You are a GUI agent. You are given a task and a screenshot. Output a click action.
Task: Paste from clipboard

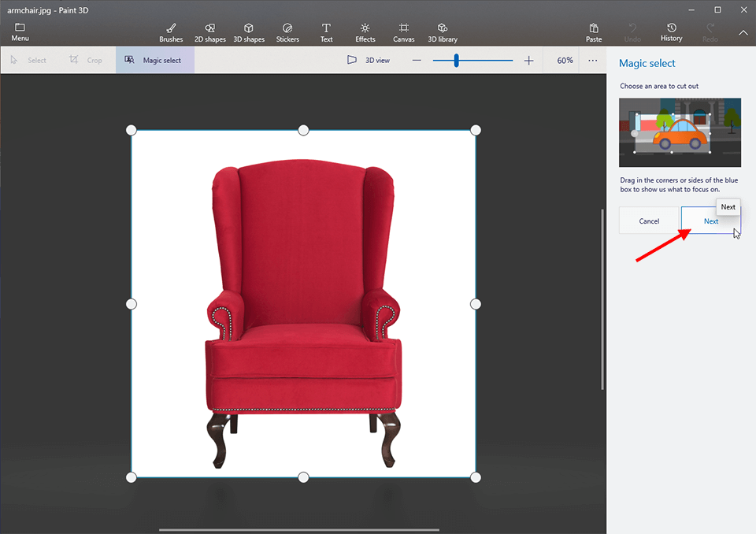pos(593,32)
